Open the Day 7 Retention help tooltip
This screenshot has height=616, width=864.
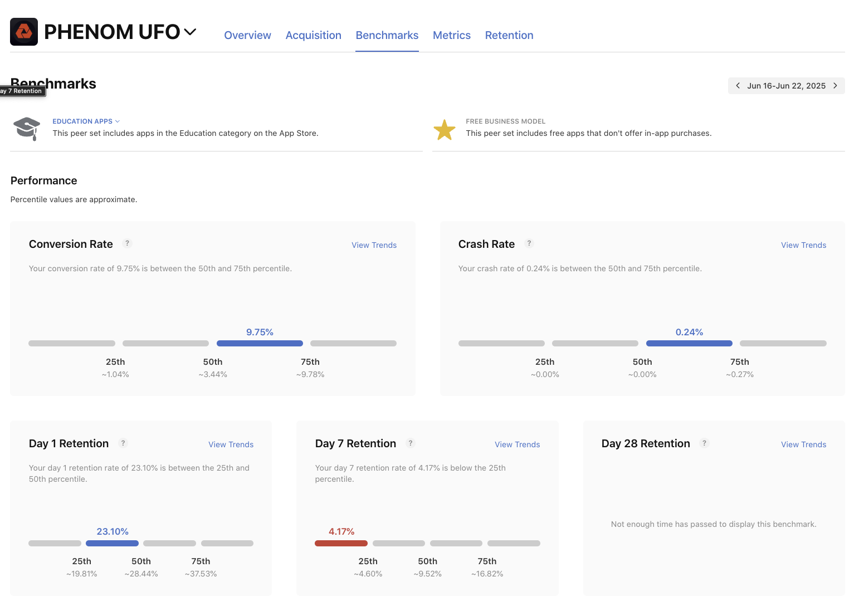coord(411,443)
